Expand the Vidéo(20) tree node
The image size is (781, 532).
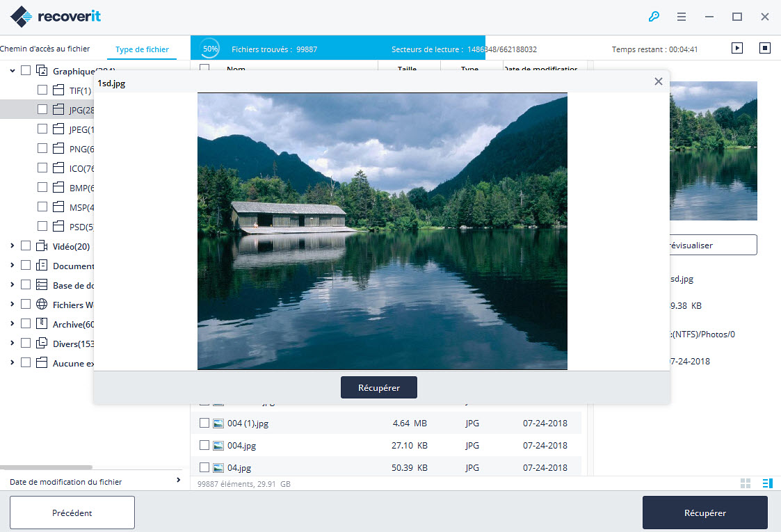pyautogui.click(x=12, y=245)
